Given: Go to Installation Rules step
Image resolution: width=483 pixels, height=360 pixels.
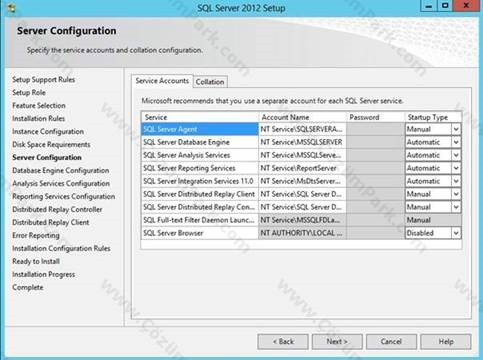Looking at the screenshot, I should tap(39, 118).
